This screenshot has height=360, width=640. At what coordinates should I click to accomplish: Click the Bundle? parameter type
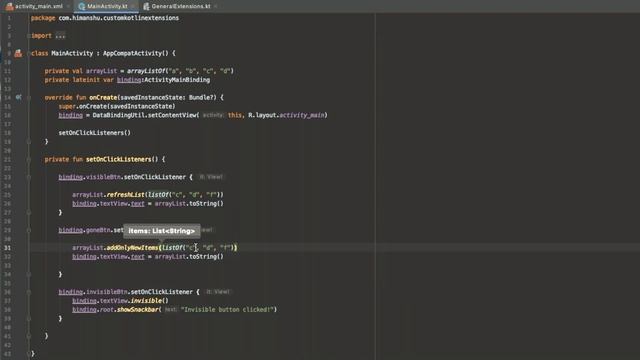pyautogui.click(x=202, y=97)
